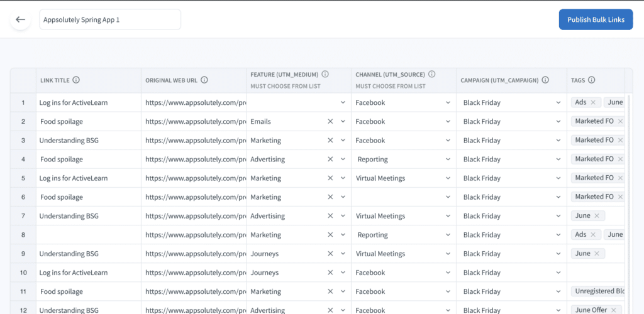The width and height of the screenshot is (644, 314).
Task: Click the original web URL cell in row 2
Action: point(193,121)
